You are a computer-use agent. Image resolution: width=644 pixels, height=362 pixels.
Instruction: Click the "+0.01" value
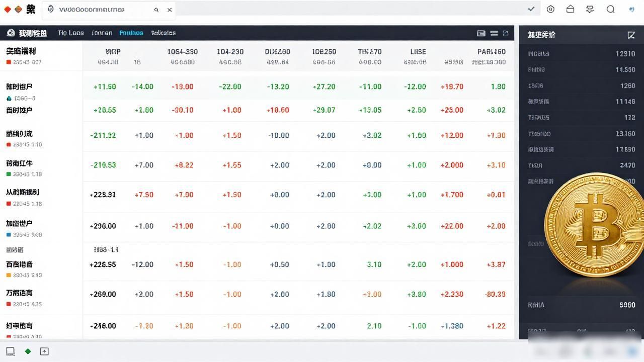[496, 195]
